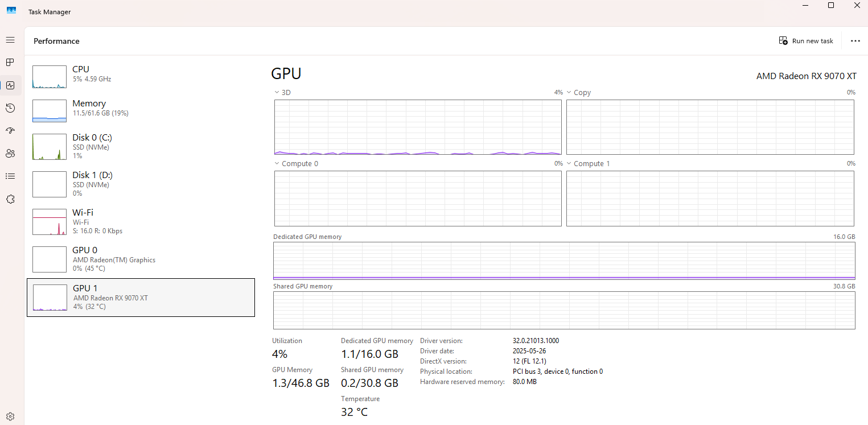The height and width of the screenshot is (425, 868).
Task: Click PCI bus 3 physical location value
Action: (558, 372)
